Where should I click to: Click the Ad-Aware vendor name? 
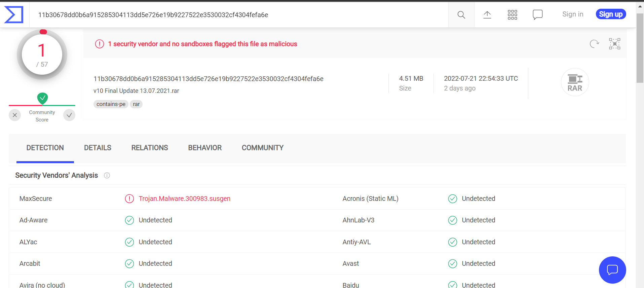point(33,220)
